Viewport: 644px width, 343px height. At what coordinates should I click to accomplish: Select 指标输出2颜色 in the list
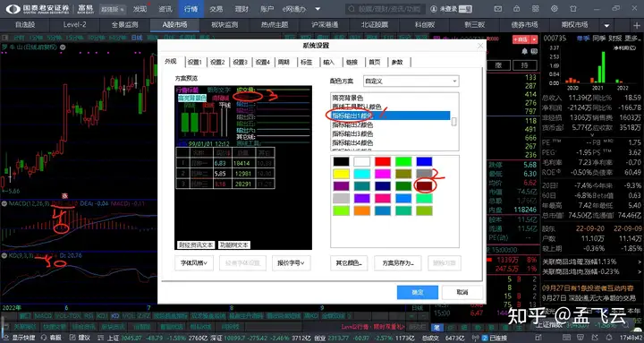click(352, 124)
